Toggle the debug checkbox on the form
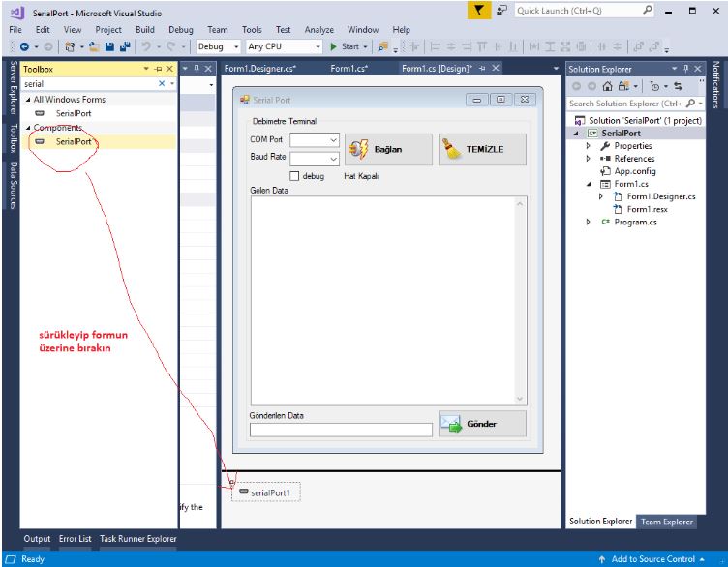 tap(294, 176)
